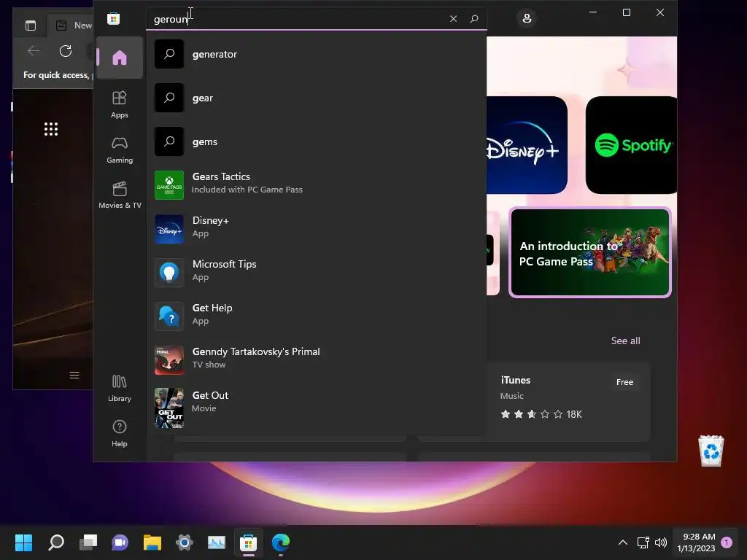Viewport: 747px width, 560px height.
Task: Switch to Microsoft Edge from taskbar
Action: (281, 542)
